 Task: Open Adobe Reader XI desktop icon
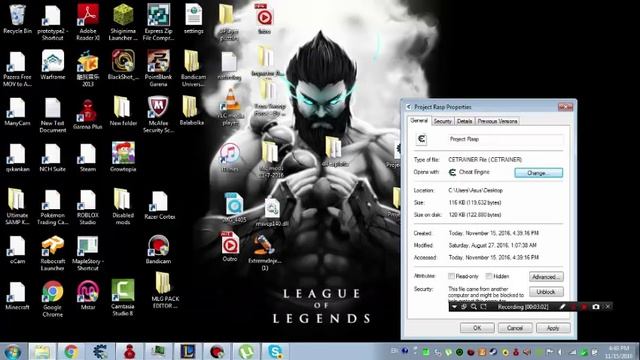pos(88,21)
